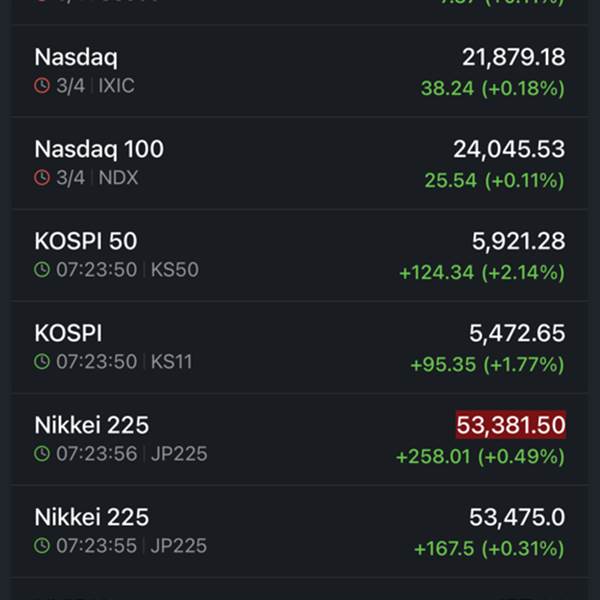Tap the Nikkei change +167.5 (+0.31%)
This screenshot has height=600, width=600.
tap(489, 548)
